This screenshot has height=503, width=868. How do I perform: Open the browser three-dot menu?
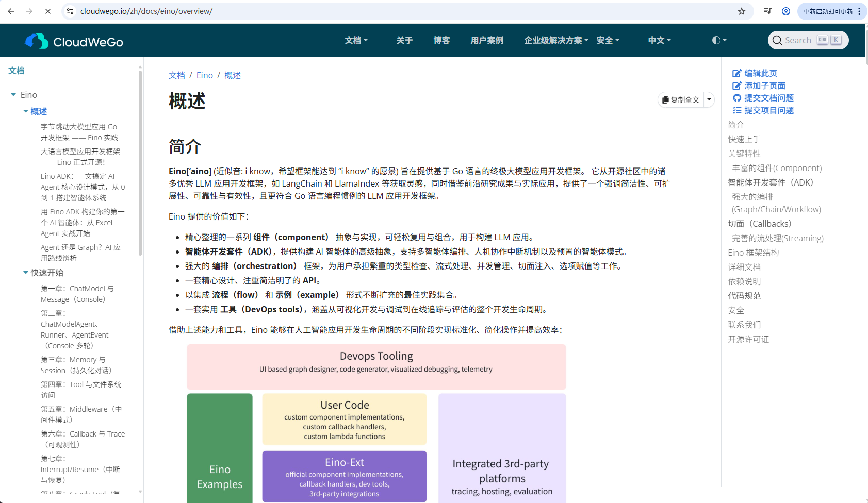(859, 11)
